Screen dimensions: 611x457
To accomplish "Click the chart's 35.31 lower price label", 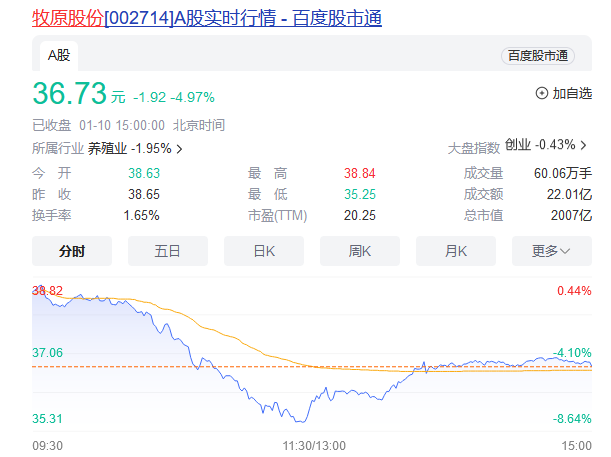I will (x=47, y=419).
